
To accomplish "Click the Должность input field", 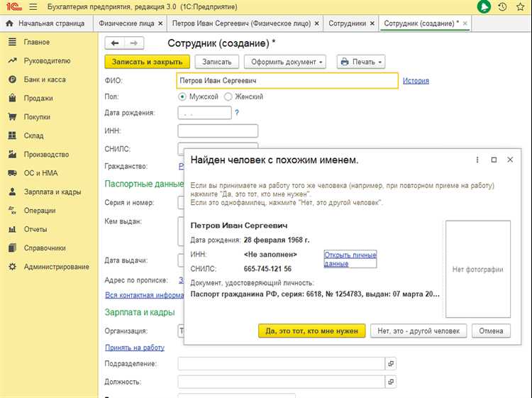I will pyautogui.click(x=282, y=382).
